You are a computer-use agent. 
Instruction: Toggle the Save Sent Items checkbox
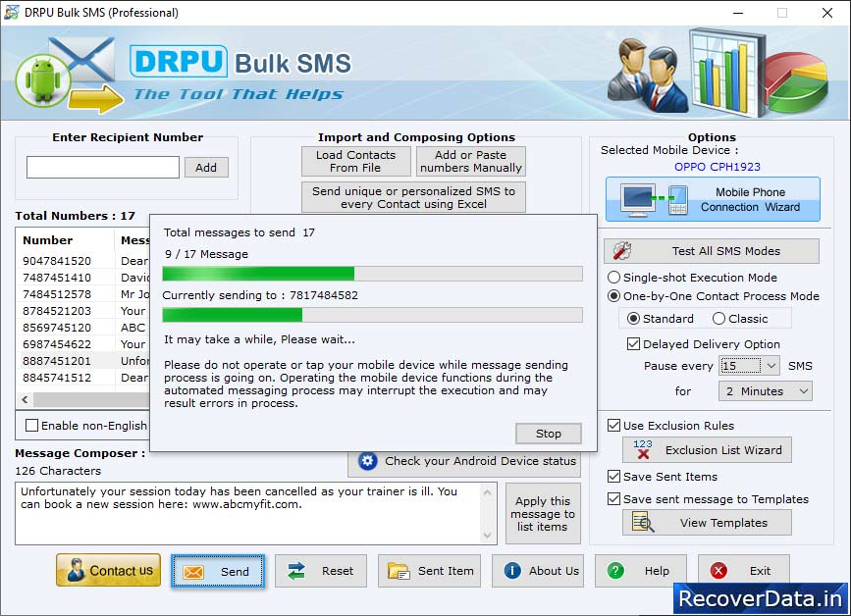click(613, 476)
